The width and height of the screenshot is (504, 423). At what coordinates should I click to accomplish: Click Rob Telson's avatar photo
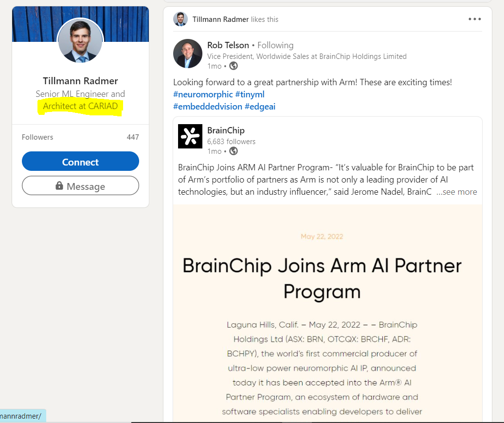pyautogui.click(x=187, y=54)
